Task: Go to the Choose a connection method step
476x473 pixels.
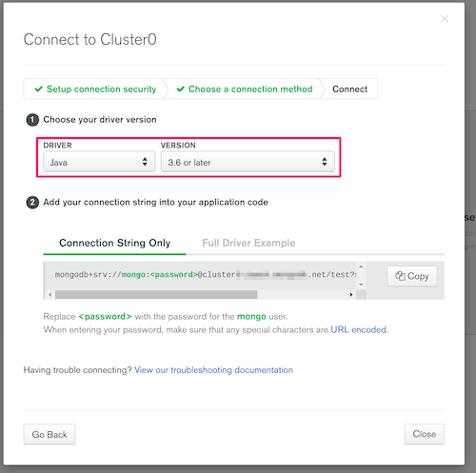Action: [x=245, y=89]
